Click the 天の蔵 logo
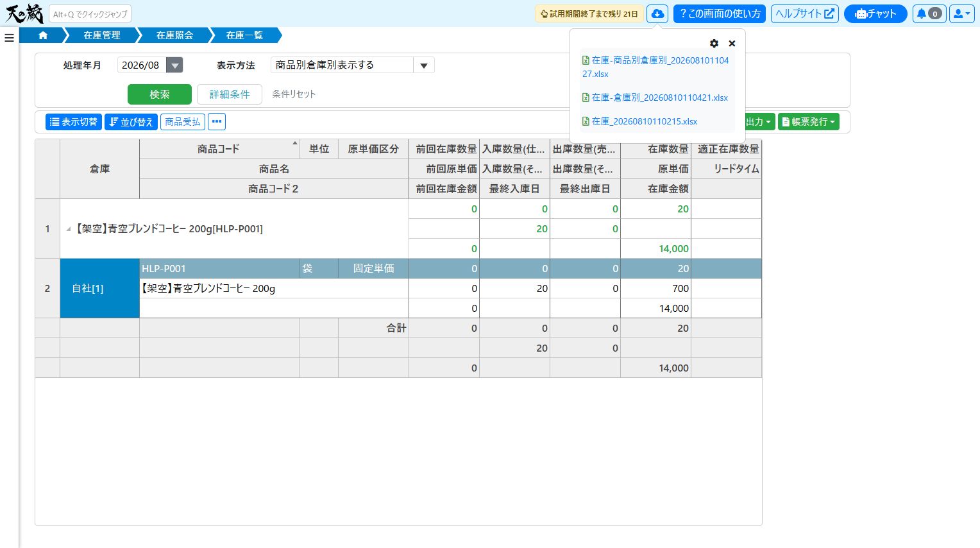The image size is (980, 548). point(24,13)
